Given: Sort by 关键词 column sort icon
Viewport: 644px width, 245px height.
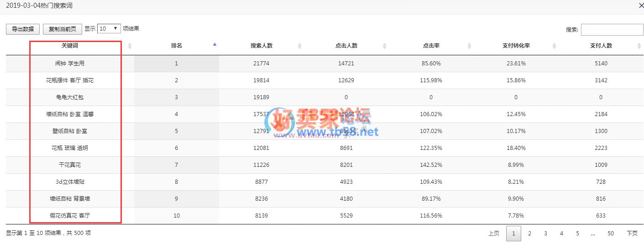Looking at the screenshot, I should point(130,46).
